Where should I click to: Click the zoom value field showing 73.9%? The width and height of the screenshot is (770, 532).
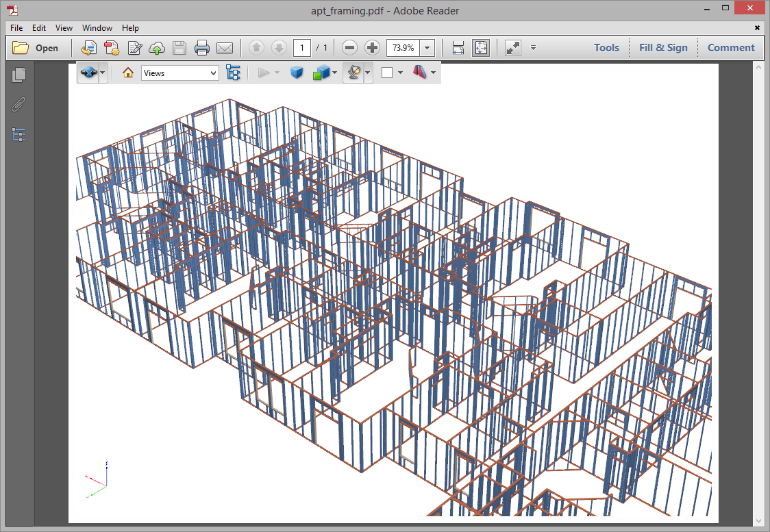pos(403,48)
